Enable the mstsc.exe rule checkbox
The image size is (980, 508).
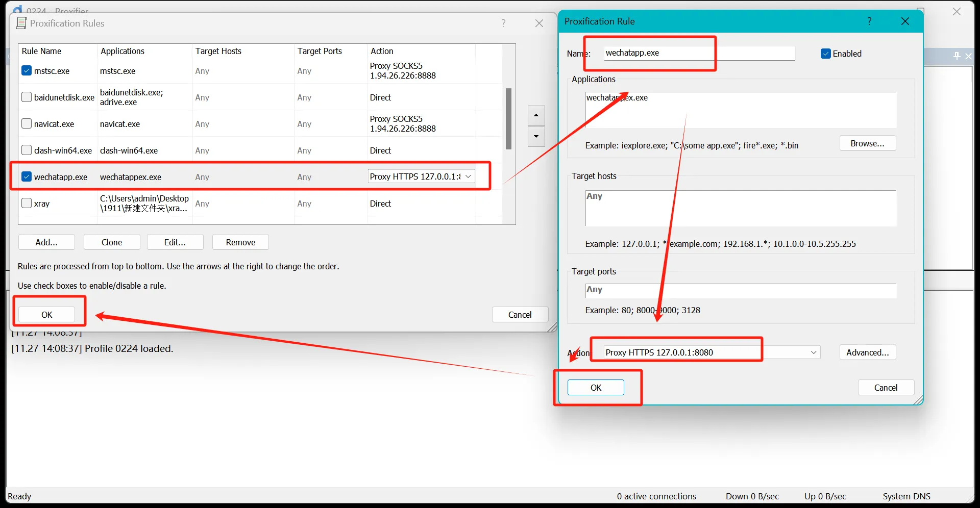(27, 71)
